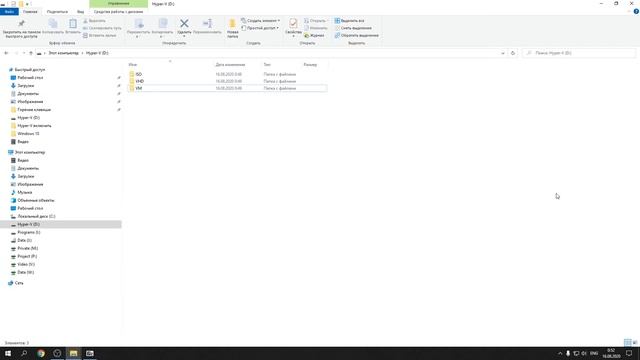Go back with the navigation arrow
The height and width of the screenshot is (360, 640).
pyautogui.click(x=6, y=53)
